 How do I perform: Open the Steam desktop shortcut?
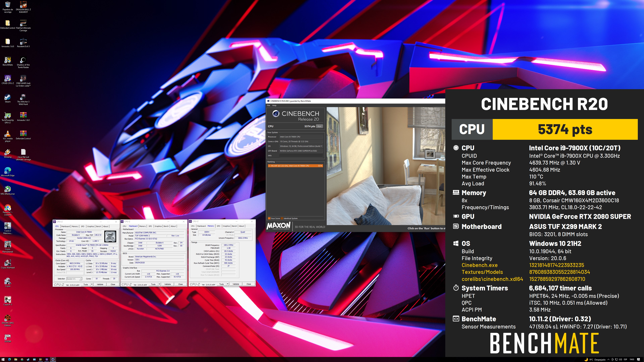[x=8, y=98]
